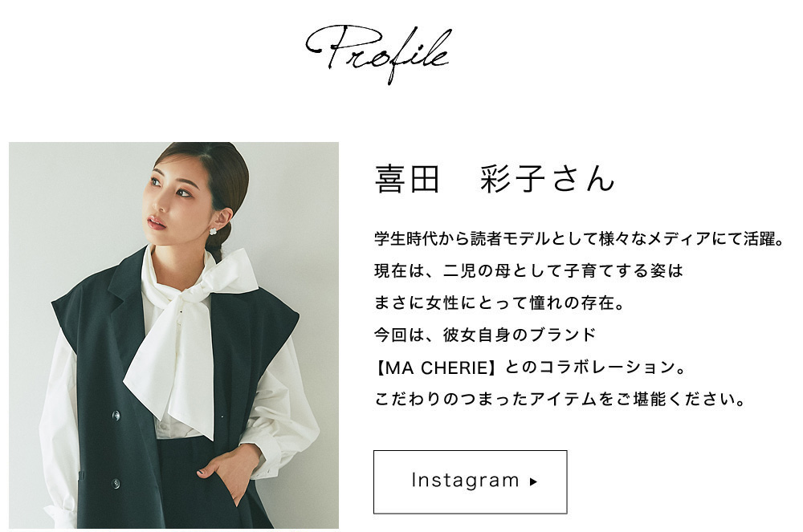Click the word 読者モデル in first line
Image resolution: width=803 pixels, height=532 pixels.
(510, 239)
